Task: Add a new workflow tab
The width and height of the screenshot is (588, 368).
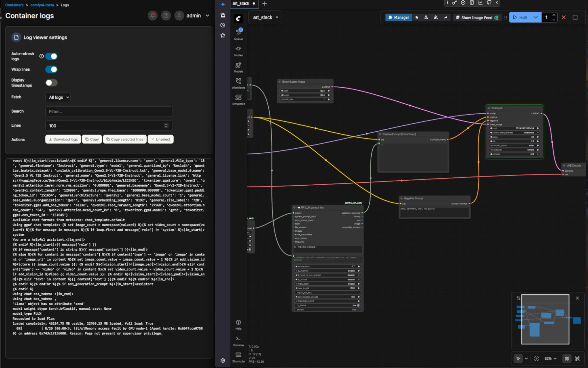Action: [x=264, y=4]
